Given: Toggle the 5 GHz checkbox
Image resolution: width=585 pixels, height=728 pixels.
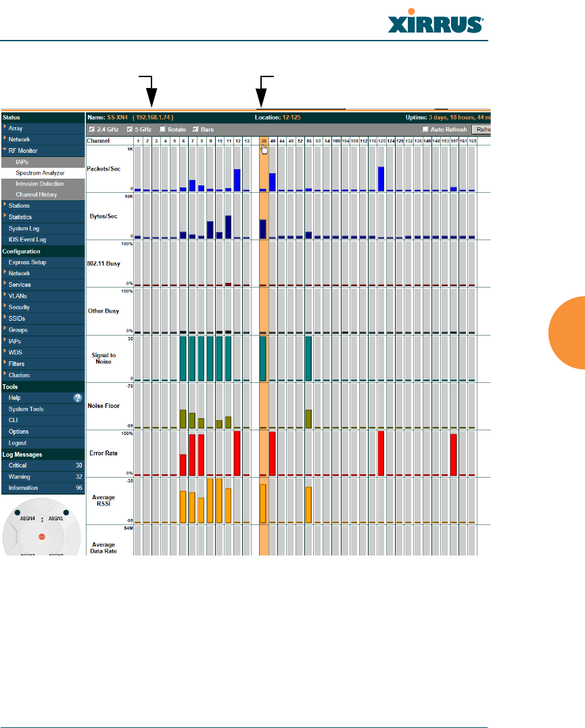Looking at the screenshot, I should click(129, 129).
